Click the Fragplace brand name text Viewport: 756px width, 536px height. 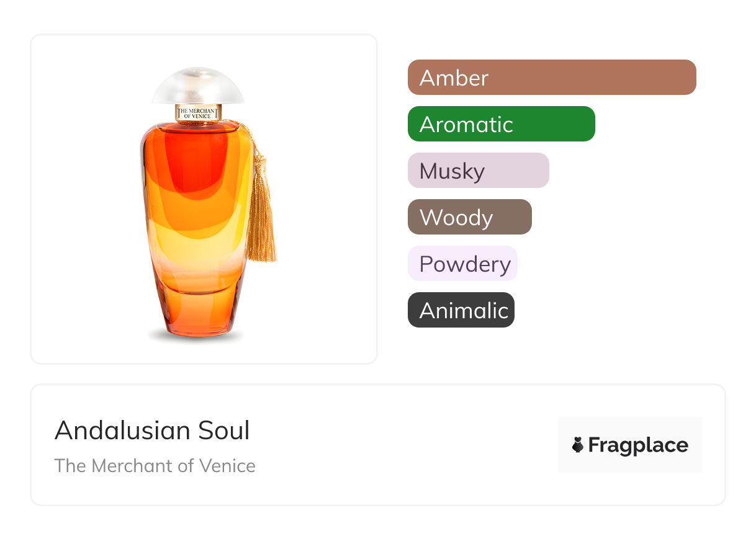coord(638,445)
